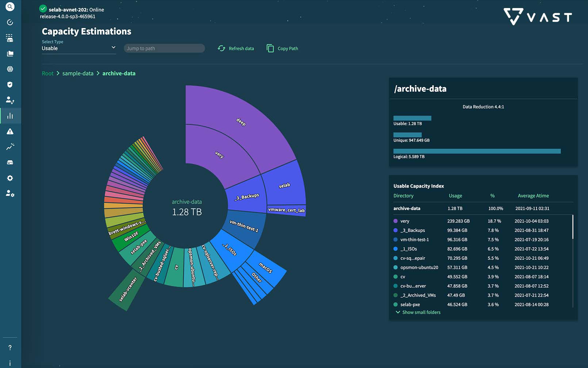Select the _3_Backups row in index
Screen dimensions: 588x368
point(412,230)
